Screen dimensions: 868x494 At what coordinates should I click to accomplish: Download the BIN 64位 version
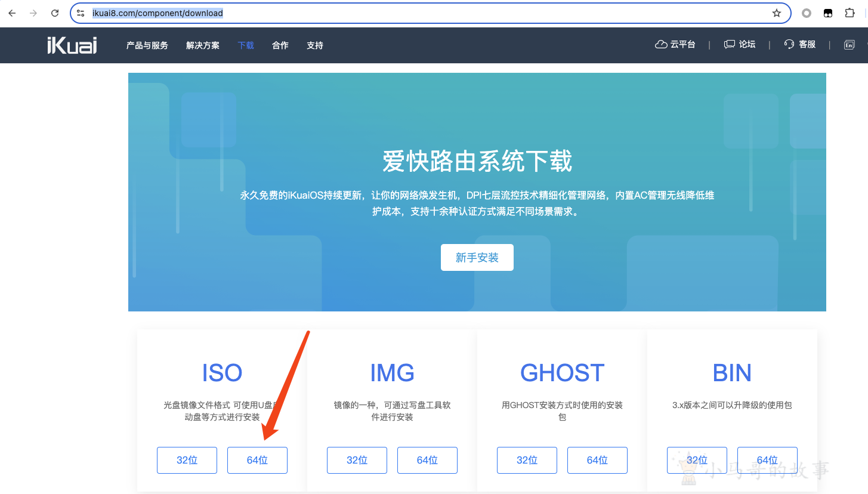point(767,460)
